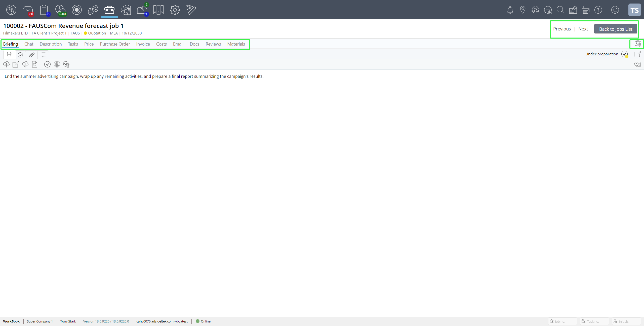Open the TS user profile avatar
This screenshot has width=644, height=326.
[x=634, y=10]
